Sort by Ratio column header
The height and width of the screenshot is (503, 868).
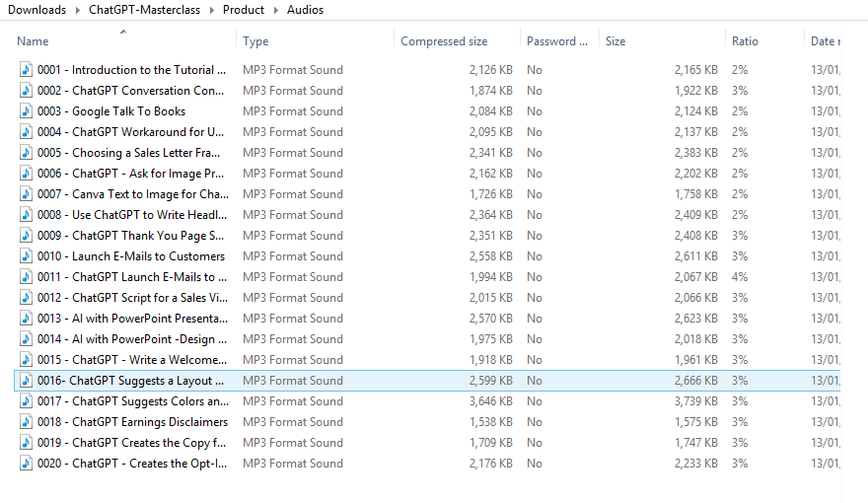pos(745,41)
